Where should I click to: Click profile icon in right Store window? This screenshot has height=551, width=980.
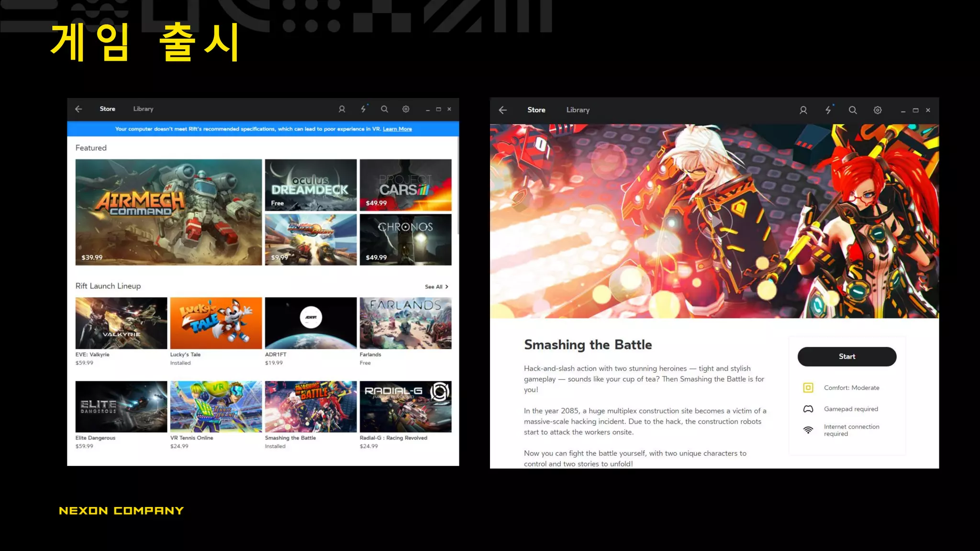point(803,110)
